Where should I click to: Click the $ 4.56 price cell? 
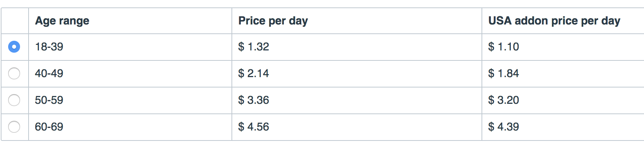pos(357,127)
